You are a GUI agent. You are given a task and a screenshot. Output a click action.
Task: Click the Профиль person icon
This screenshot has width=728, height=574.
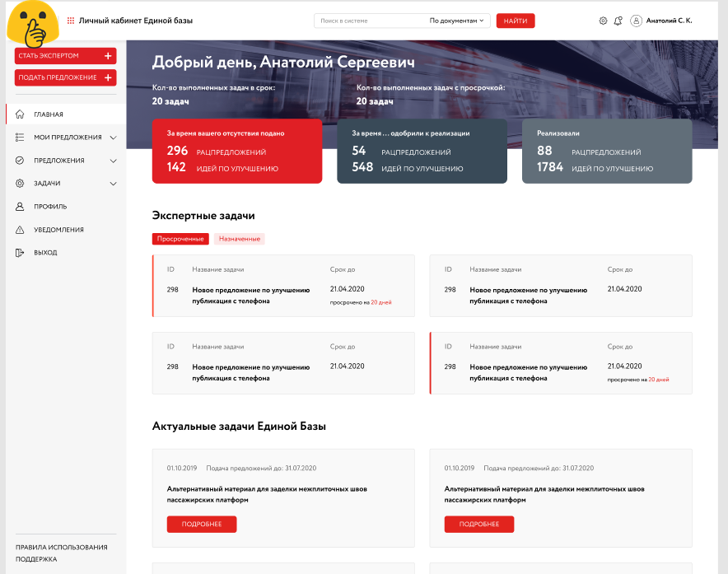pyautogui.click(x=20, y=207)
